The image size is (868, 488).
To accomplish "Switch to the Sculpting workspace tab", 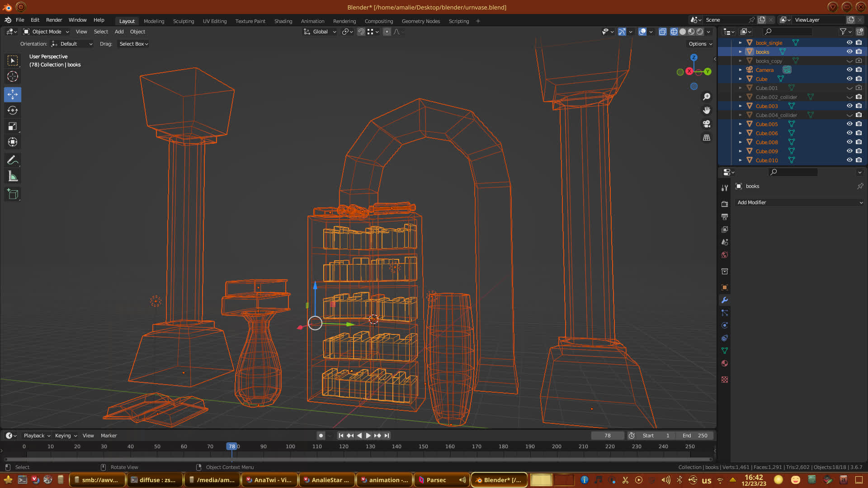I will 183,21.
